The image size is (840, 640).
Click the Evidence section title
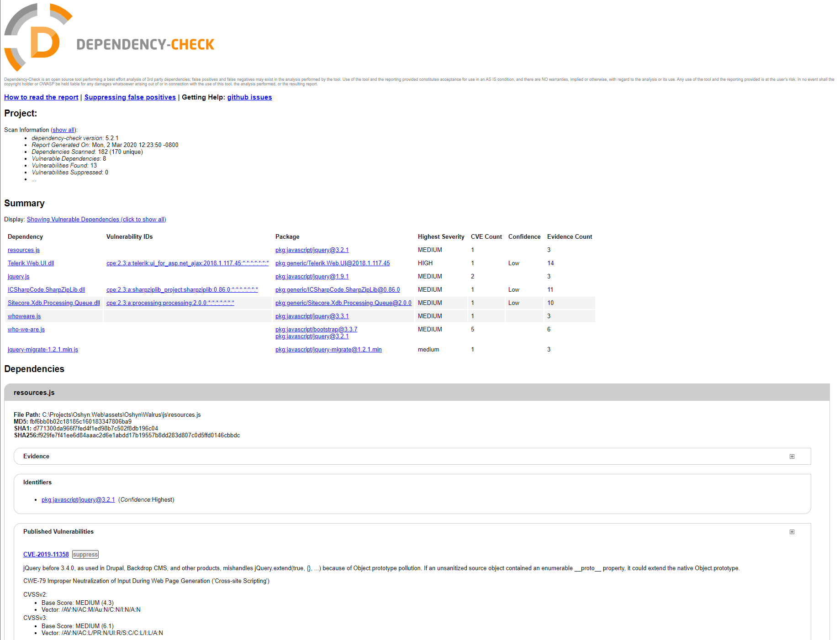point(36,456)
